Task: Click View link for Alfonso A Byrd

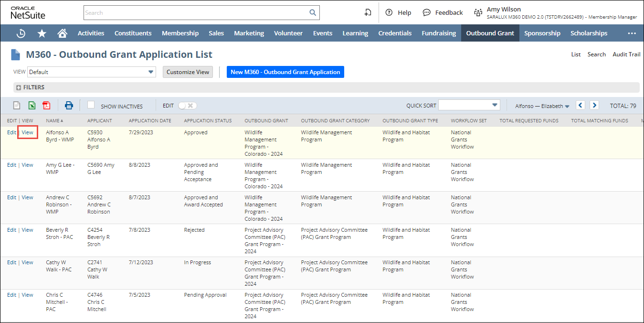Action: (28, 132)
